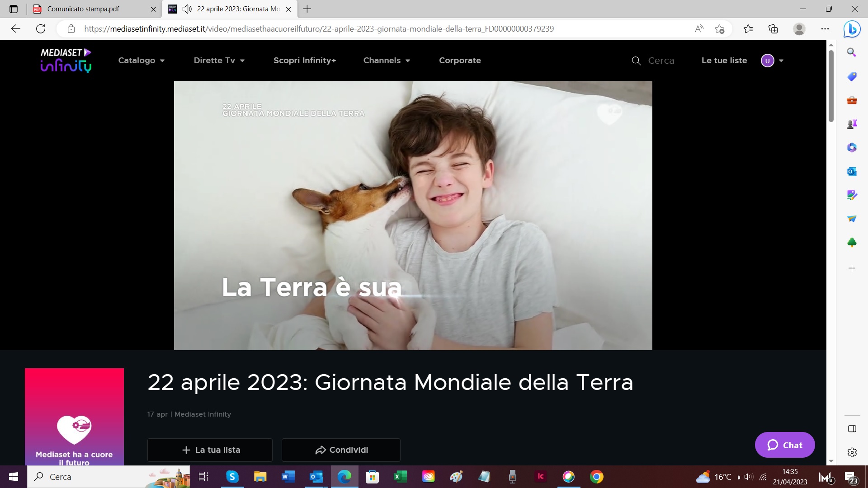Click the search magnifier icon on the site
Image resolution: width=868 pixels, height=488 pixels.
click(x=636, y=61)
